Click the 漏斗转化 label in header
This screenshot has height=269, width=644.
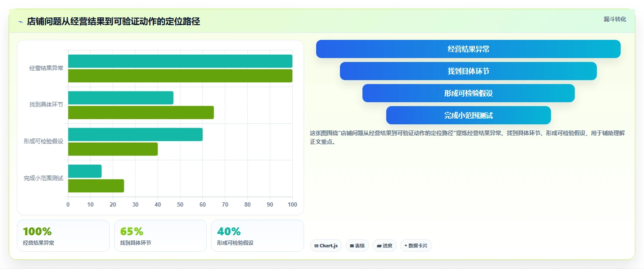coord(615,19)
